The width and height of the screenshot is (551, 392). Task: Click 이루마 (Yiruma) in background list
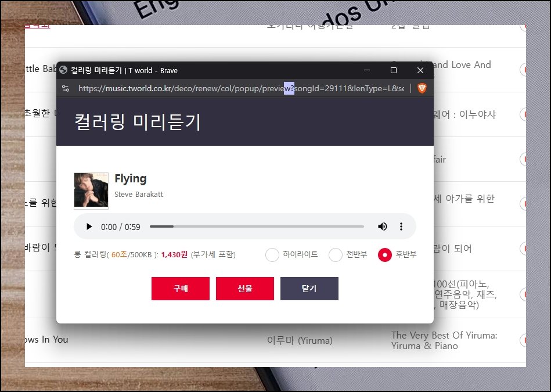tap(300, 340)
